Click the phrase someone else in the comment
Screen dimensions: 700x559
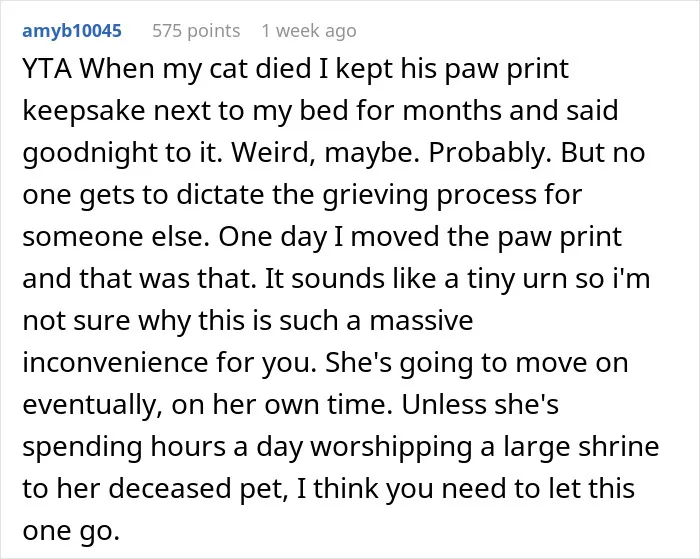(116, 236)
